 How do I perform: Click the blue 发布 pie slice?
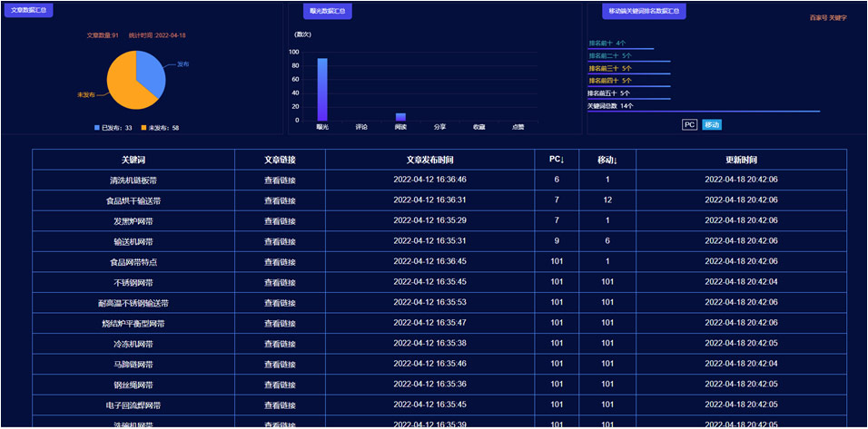152,73
